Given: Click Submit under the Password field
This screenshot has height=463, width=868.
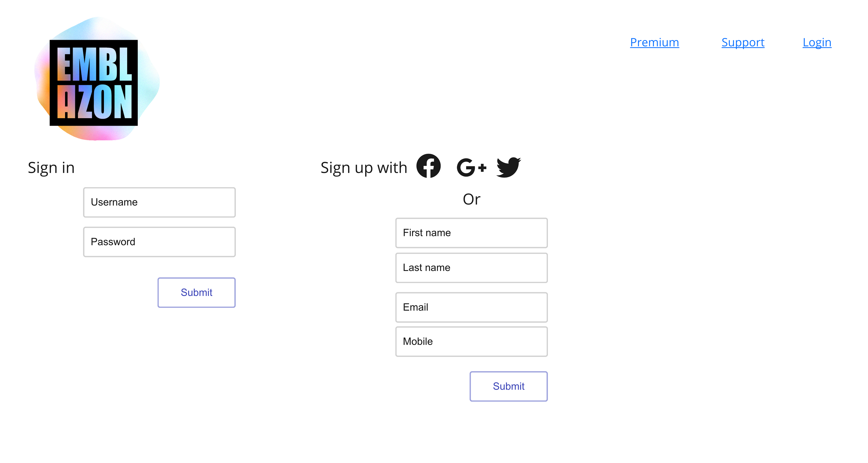Looking at the screenshot, I should click(x=196, y=292).
